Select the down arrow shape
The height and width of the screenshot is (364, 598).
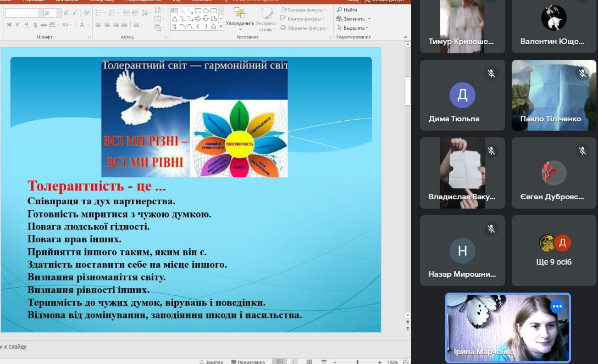click(206, 19)
